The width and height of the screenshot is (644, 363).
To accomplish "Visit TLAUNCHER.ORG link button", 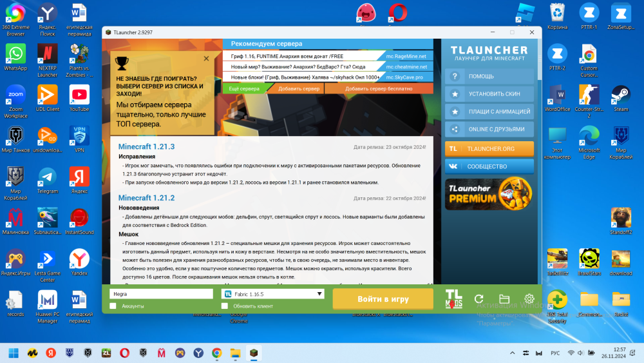I will 489,149.
